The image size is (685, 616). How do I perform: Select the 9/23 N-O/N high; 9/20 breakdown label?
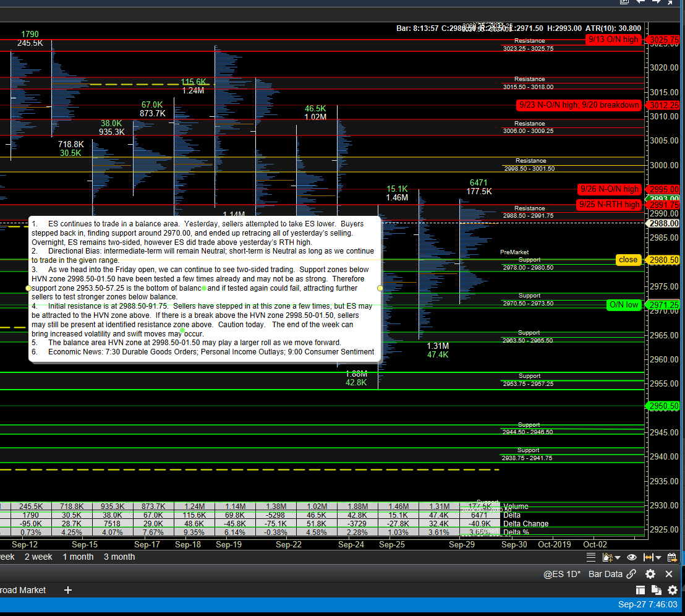click(579, 105)
